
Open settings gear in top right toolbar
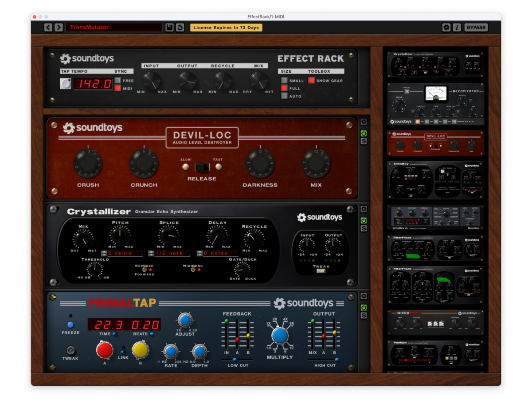[446, 27]
